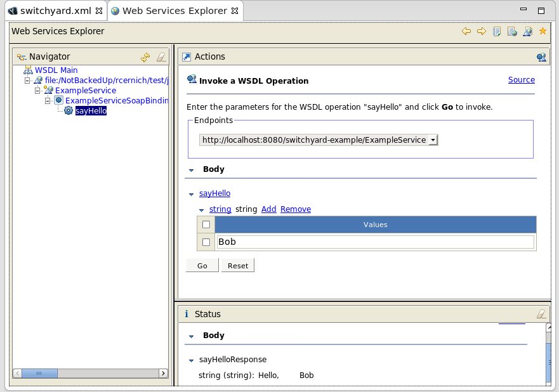Click the ExampleServiceSoapBinding gear icon

(x=59, y=100)
